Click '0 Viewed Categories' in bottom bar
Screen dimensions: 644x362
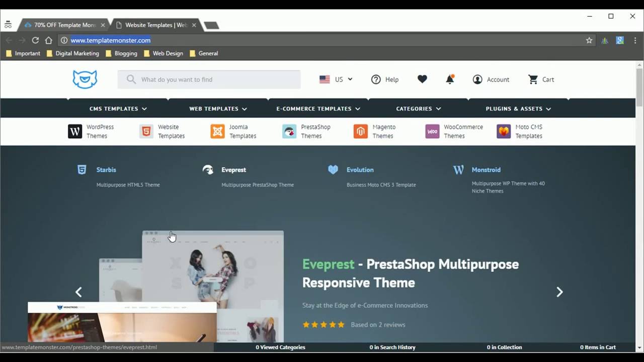(280, 347)
